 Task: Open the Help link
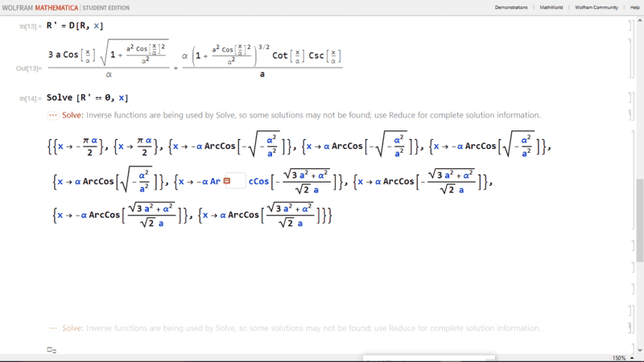coord(635,7)
